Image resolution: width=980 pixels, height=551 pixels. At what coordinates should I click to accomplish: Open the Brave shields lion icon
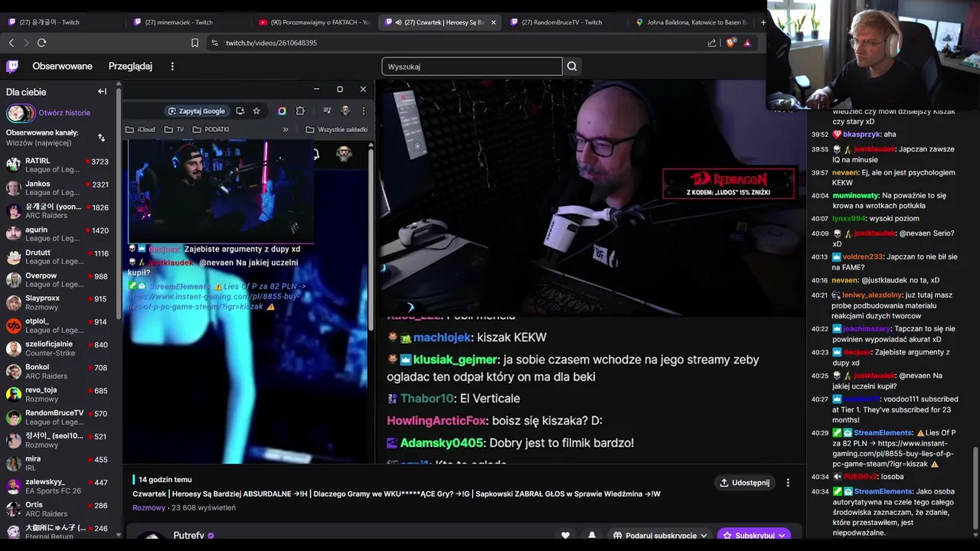click(732, 43)
